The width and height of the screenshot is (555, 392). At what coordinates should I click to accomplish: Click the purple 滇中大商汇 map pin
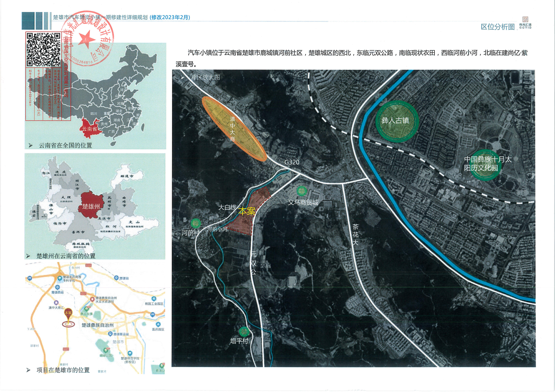click(x=56, y=303)
